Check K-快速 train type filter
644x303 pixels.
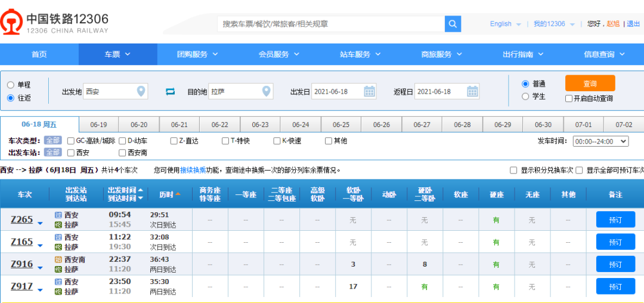coord(277,141)
